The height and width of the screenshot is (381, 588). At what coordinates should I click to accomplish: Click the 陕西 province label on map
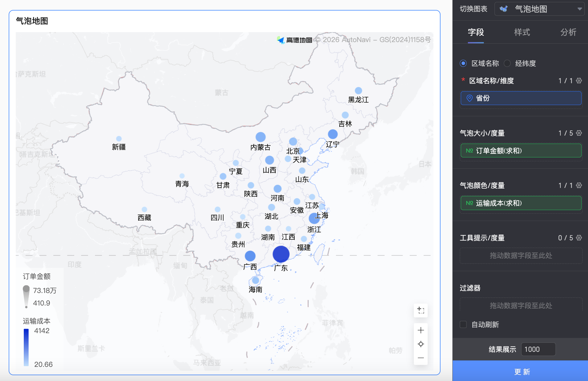click(x=251, y=194)
